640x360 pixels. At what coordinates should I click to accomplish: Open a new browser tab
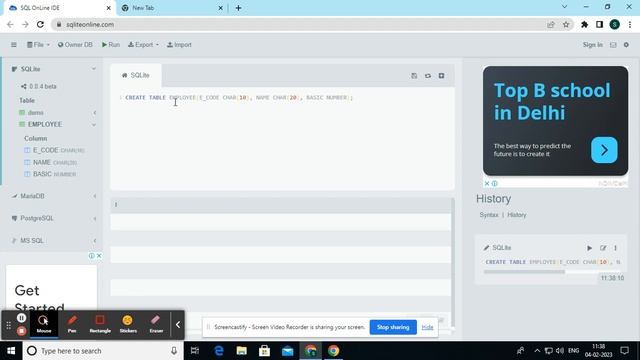(x=238, y=8)
